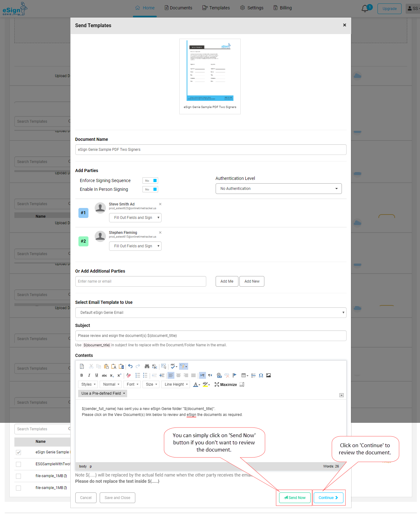Screen dimensions: 420x514
Task: Toggle Enable In Person Signing switch
Action: click(150, 189)
